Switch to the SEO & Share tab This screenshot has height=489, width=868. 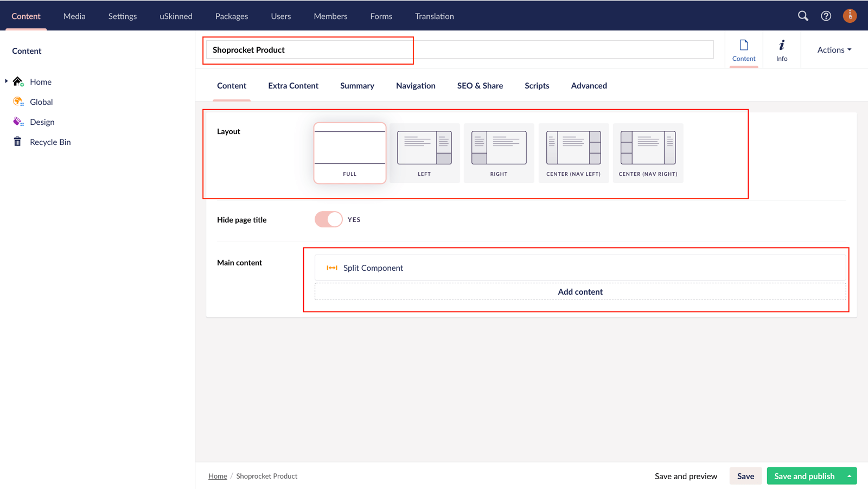[480, 85]
